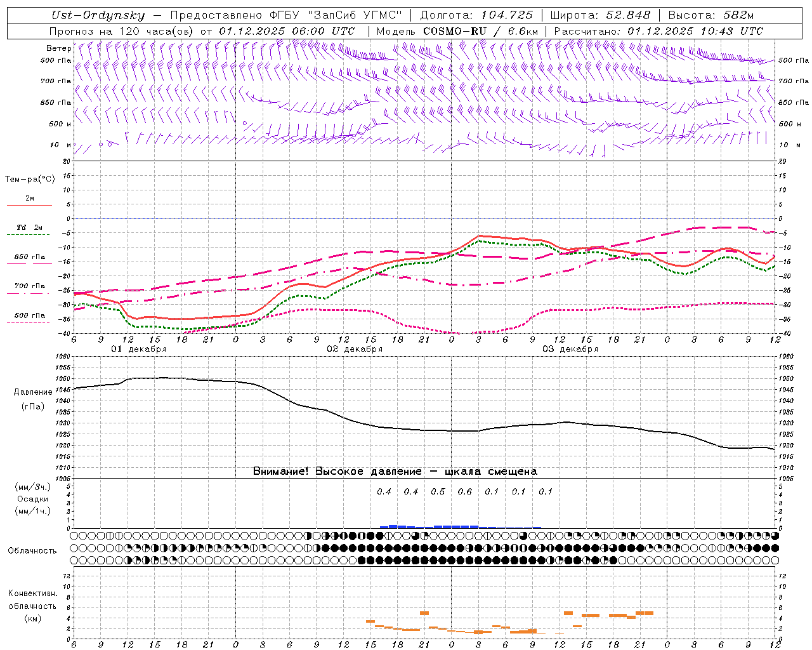Screen dimensions: 812x650
Task: Click the "Высота: 582м" elevation text
Action: pyautogui.click(x=711, y=15)
